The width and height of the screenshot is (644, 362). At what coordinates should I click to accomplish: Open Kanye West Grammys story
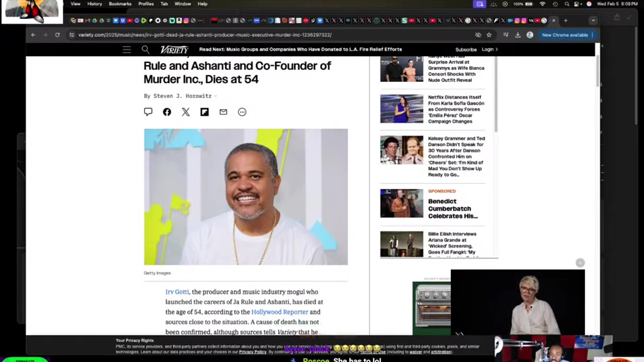tap(456, 70)
